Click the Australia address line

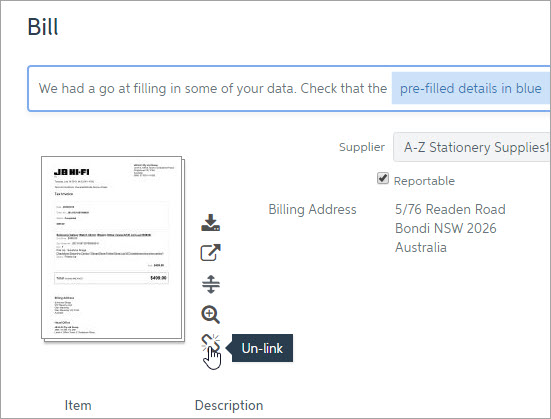(421, 247)
